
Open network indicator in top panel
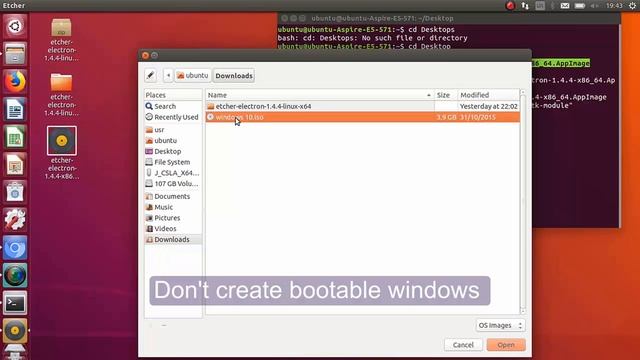pos(525,6)
